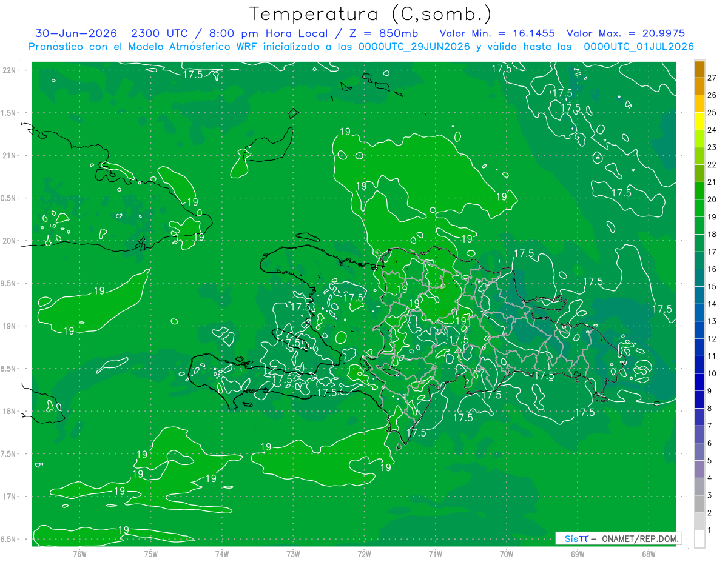Click the '6.5N' latitude label at bottom left
The width and height of the screenshot is (728, 562).
9,540
